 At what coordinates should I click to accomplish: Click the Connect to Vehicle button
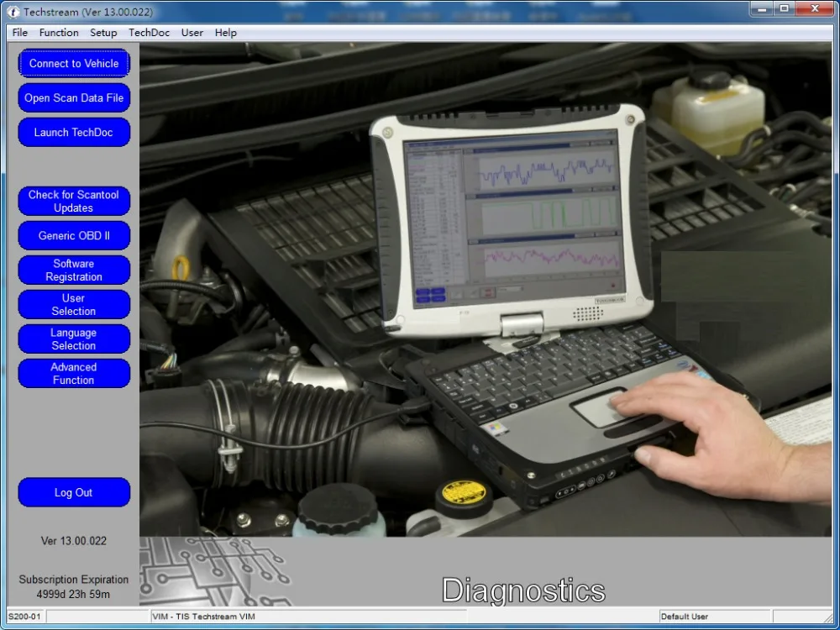(74, 63)
